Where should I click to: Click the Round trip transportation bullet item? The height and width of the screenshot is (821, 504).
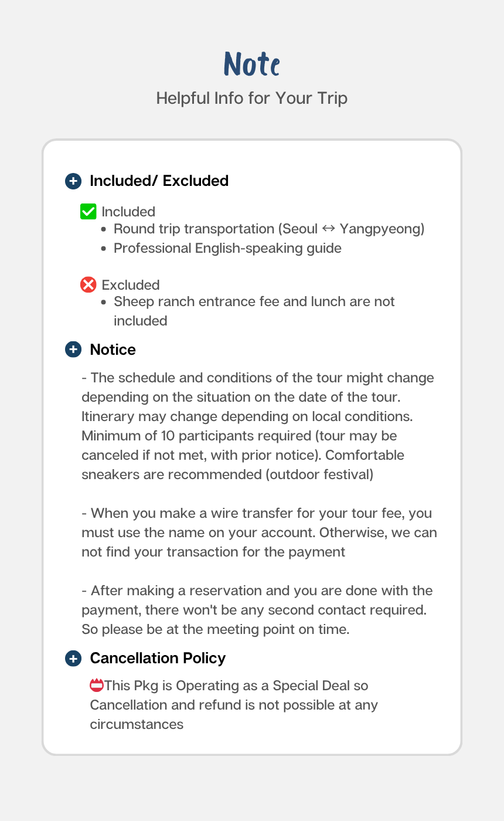click(269, 229)
